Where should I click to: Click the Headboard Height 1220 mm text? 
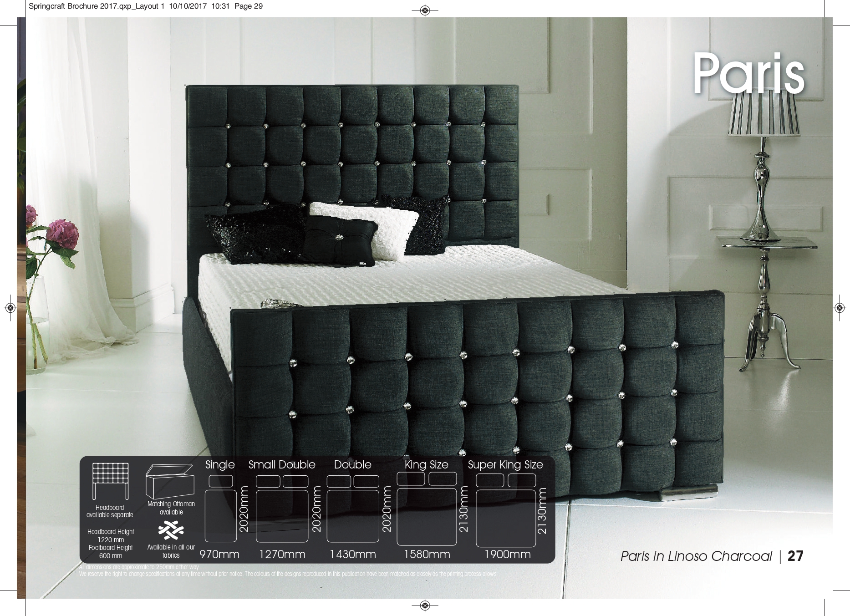(x=111, y=535)
